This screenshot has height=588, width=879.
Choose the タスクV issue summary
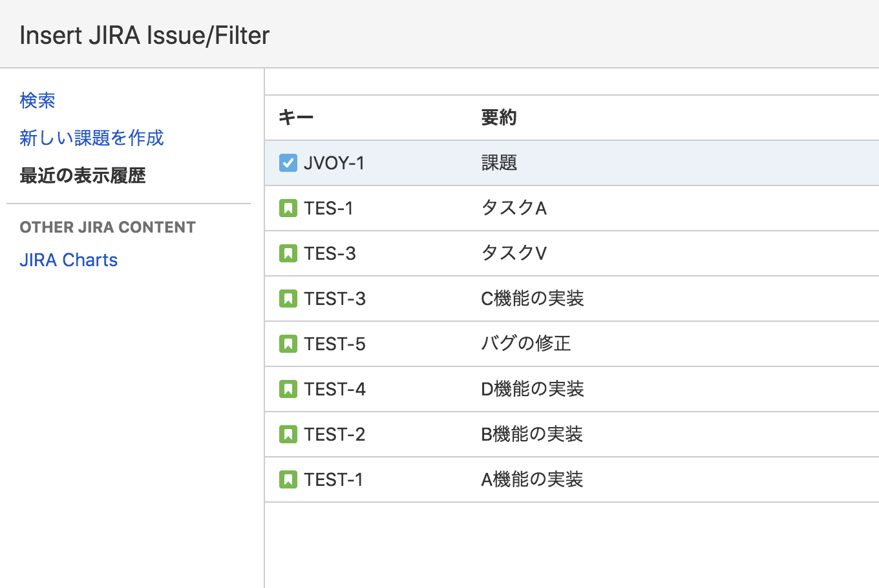[514, 253]
